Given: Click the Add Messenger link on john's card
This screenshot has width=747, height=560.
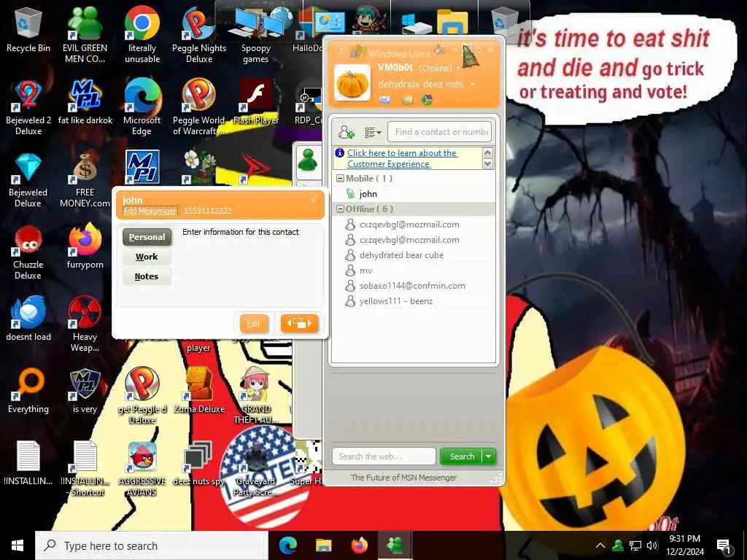Looking at the screenshot, I should tap(150, 211).
